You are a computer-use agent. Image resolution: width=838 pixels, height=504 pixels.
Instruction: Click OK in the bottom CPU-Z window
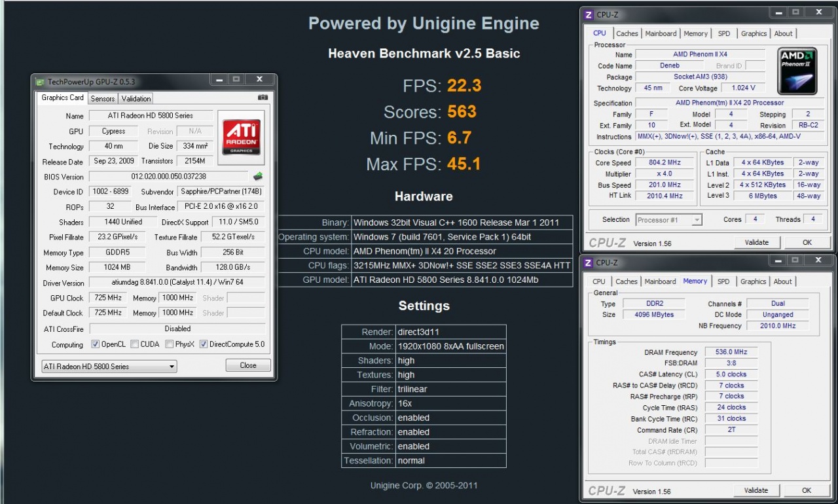pyautogui.click(x=807, y=490)
